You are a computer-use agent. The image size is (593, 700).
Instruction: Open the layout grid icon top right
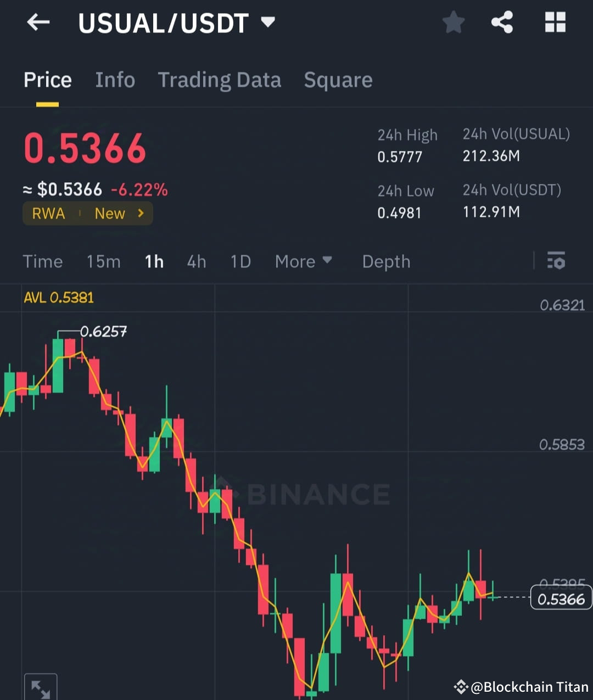[555, 22]
